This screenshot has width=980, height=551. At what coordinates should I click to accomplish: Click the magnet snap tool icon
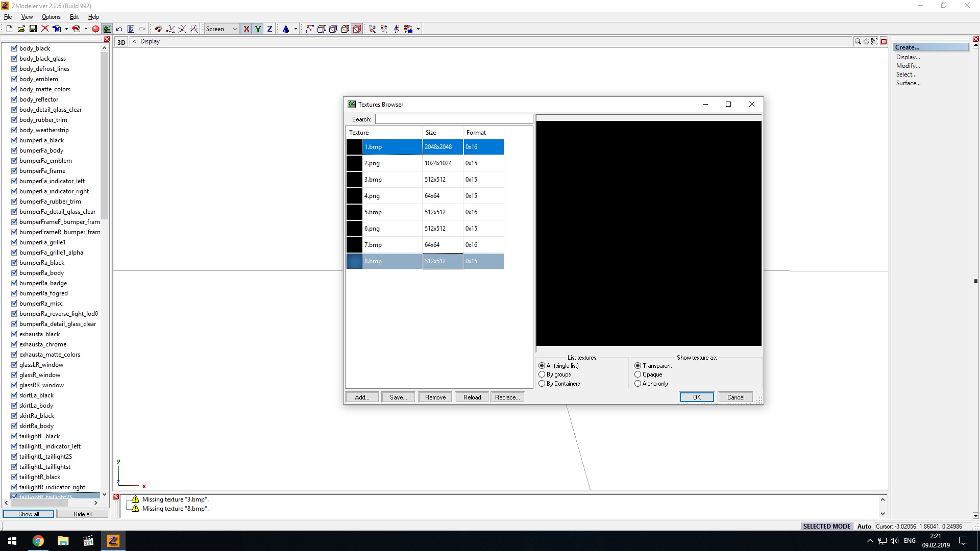158,29
